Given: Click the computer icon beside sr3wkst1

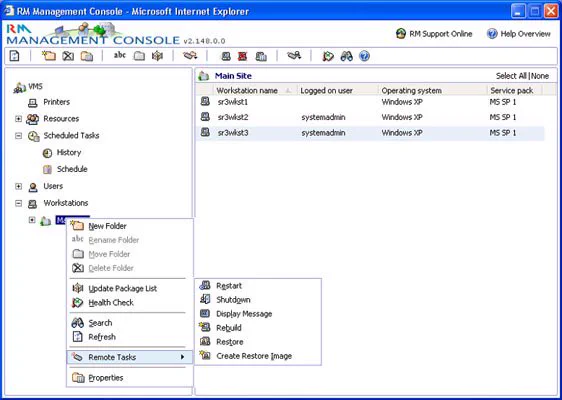Looking at the screenshot, I should [205, 102].
